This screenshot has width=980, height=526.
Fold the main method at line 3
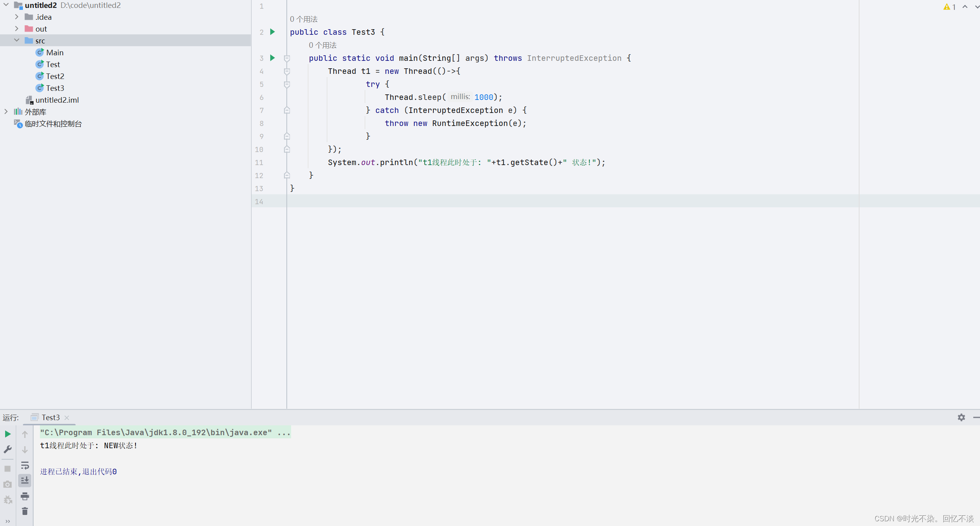287,58
